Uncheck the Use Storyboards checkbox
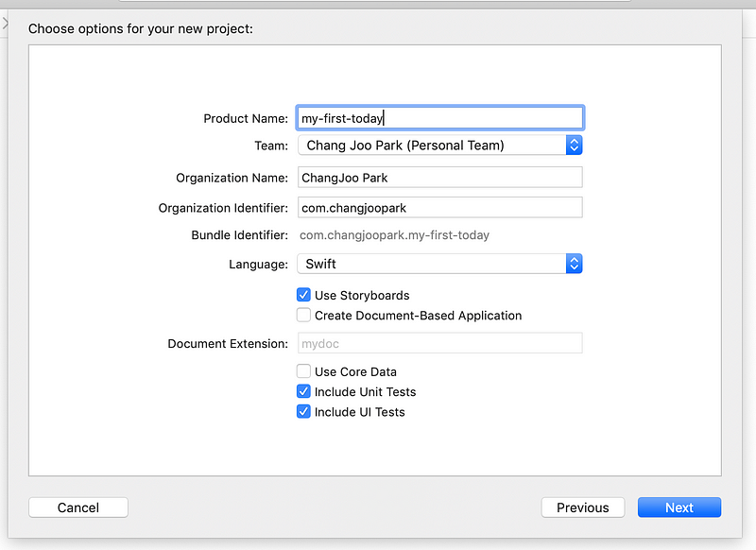This screenshot has width=756, height=550. tap(303, 295)
